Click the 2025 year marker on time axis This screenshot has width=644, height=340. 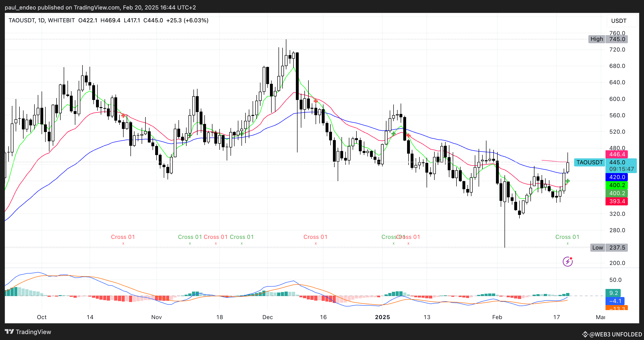[383, 317]
